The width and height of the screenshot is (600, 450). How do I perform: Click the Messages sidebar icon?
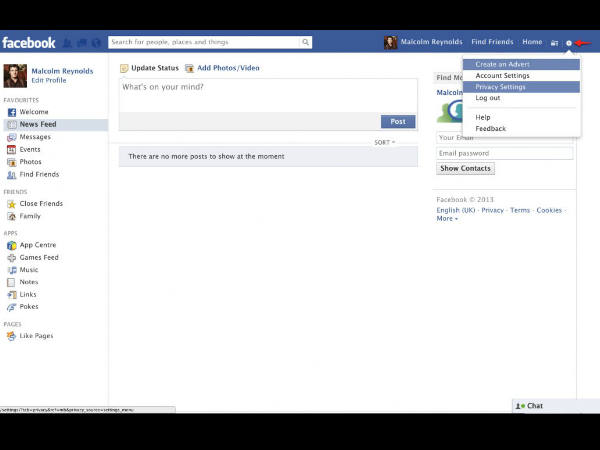pos(12,137)
